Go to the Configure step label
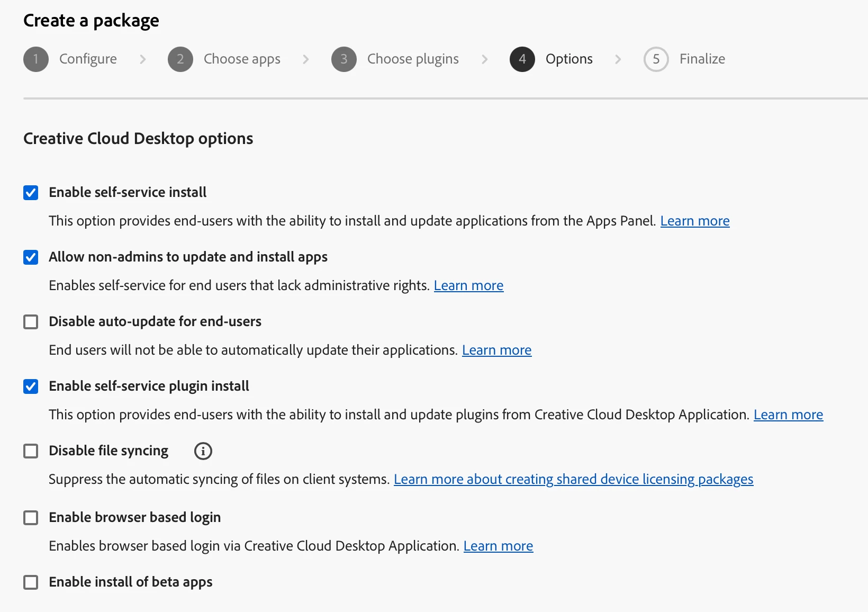 [x=88, y=59]
